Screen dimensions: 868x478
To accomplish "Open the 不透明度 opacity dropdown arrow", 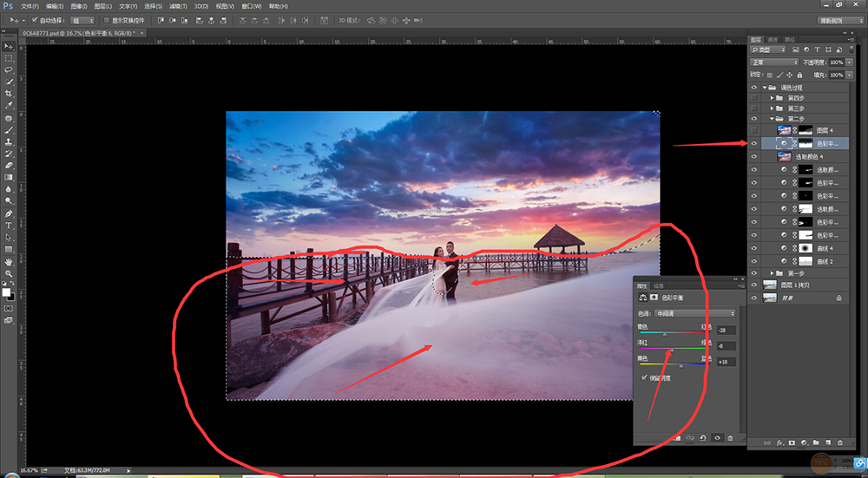I will (847, 62).
